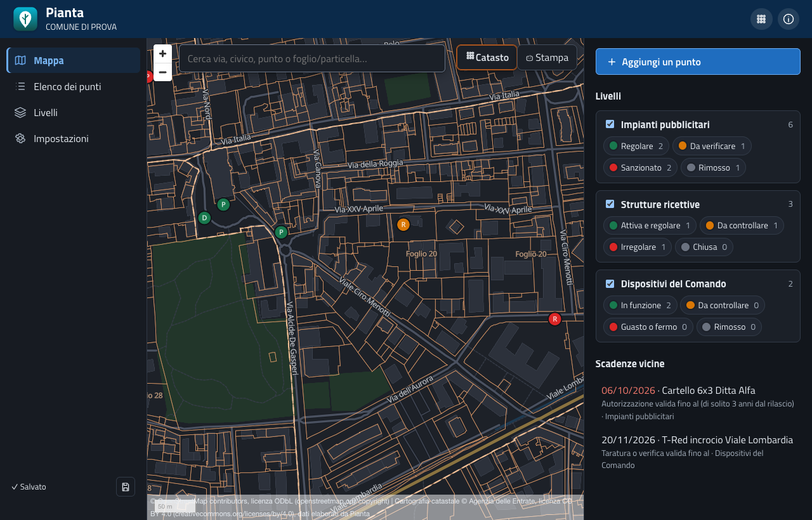Screen dimensions: 812x520
Task: Zoom out on the map
Action: click(163, 72)
